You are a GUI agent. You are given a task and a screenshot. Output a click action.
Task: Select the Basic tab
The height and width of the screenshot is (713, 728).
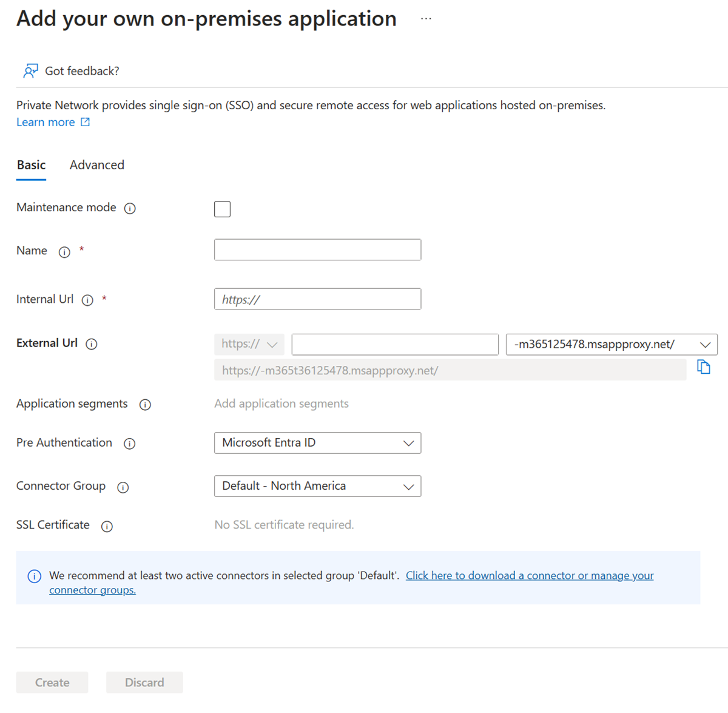pos(31,165)
